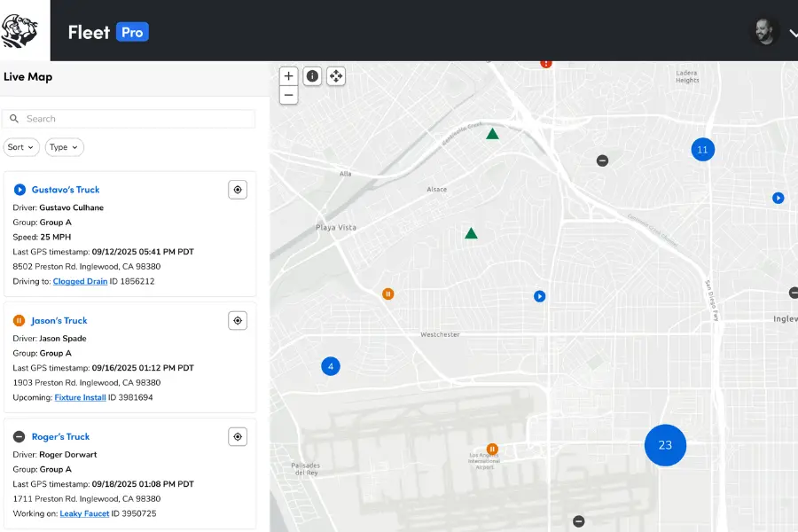Open the Clogged Drain job link
The width and height of the screenshot is (798, 532).
tap(80, 282)
